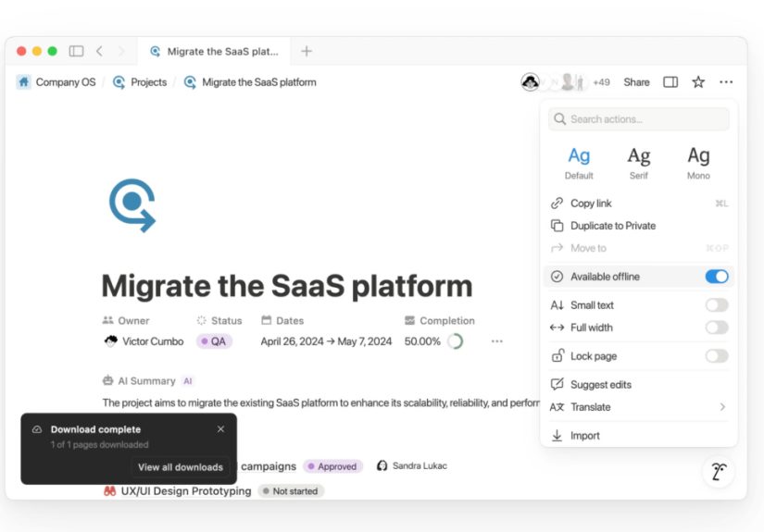
Task: Star this page as favorite
Action: pos(698,82)
